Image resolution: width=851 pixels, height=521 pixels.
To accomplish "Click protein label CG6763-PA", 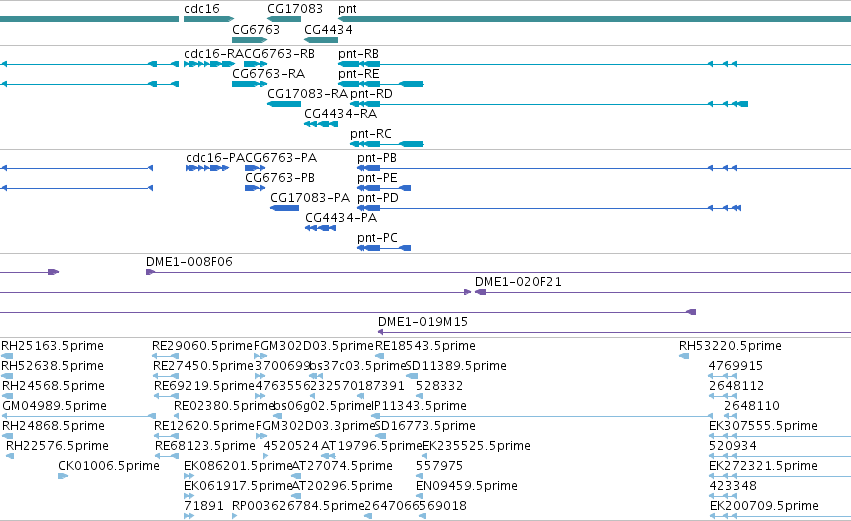I will tap(281, 158).
